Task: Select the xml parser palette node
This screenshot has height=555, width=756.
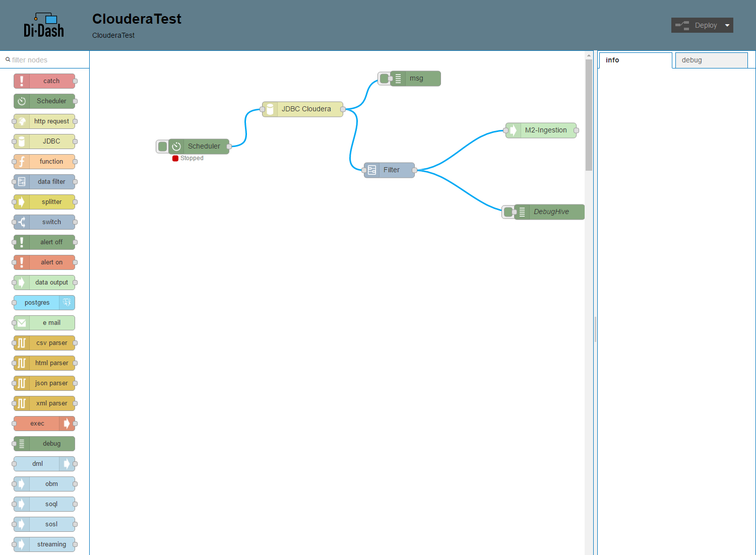Action: click(44, 403)
